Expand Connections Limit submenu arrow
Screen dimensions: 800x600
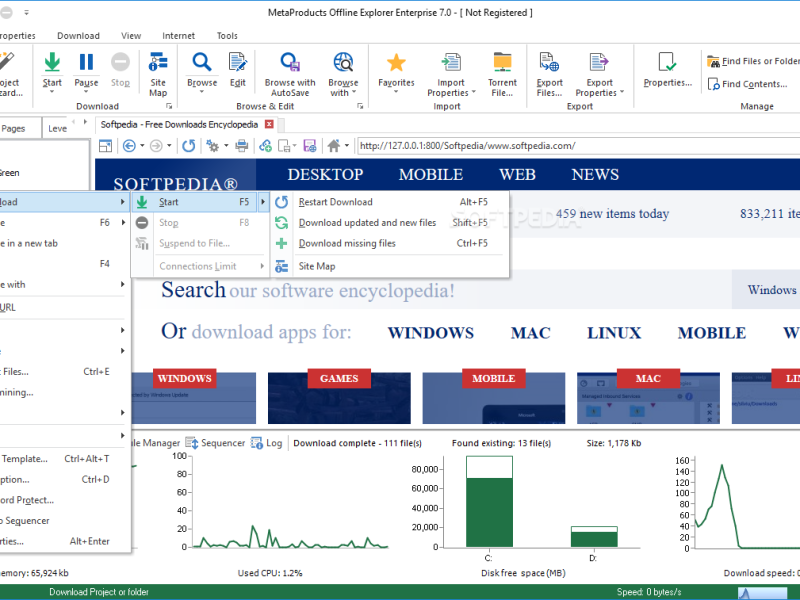[262, 266]
